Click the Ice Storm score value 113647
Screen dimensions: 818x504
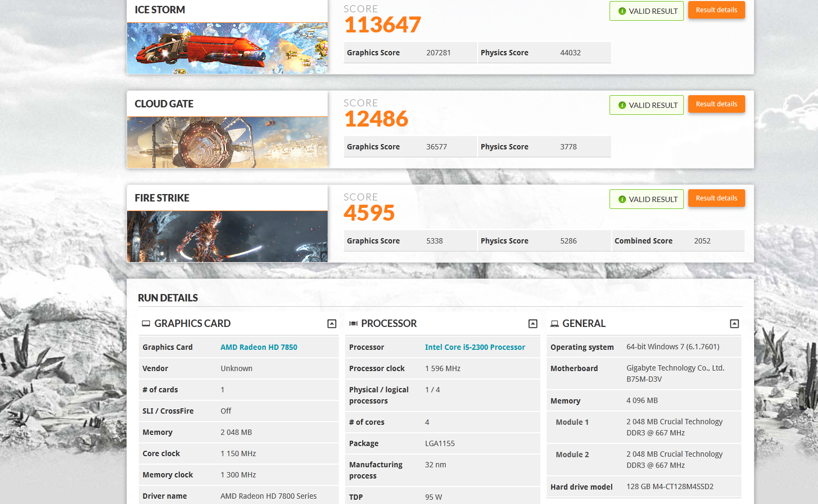coord(382,25)
